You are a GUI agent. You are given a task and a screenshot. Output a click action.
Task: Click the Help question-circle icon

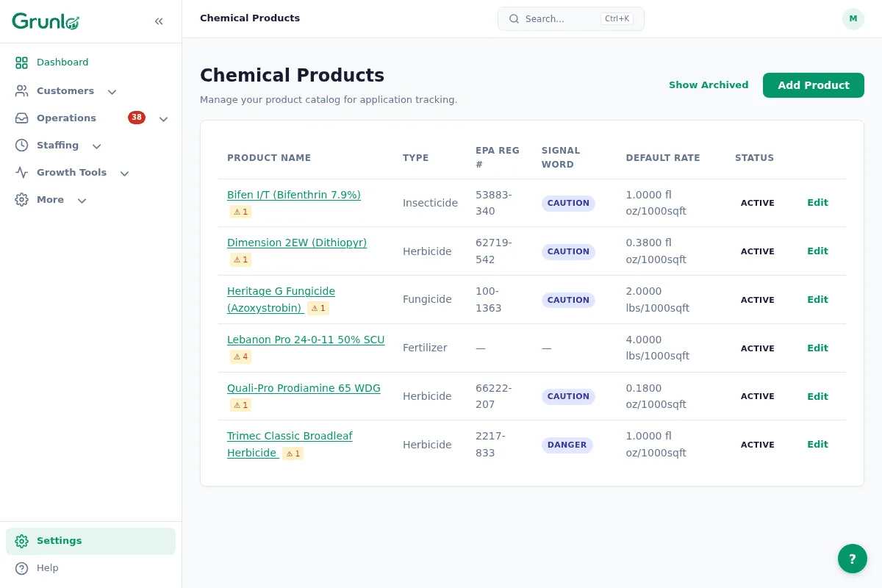(22, 568)
